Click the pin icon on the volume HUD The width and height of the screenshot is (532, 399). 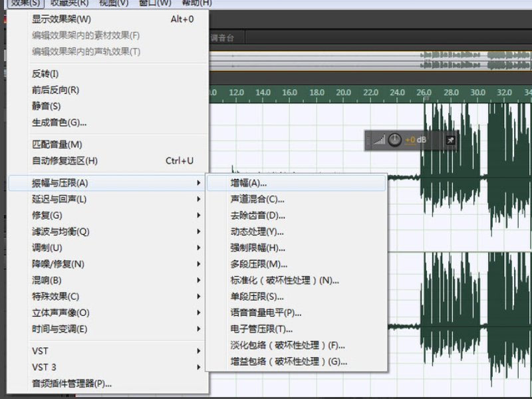pos(450,140)
